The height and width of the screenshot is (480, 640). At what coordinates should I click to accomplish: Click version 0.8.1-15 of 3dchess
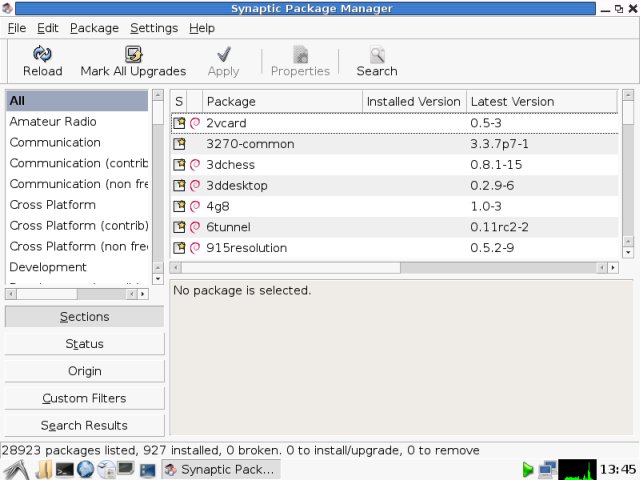click(x=496, y=164)
